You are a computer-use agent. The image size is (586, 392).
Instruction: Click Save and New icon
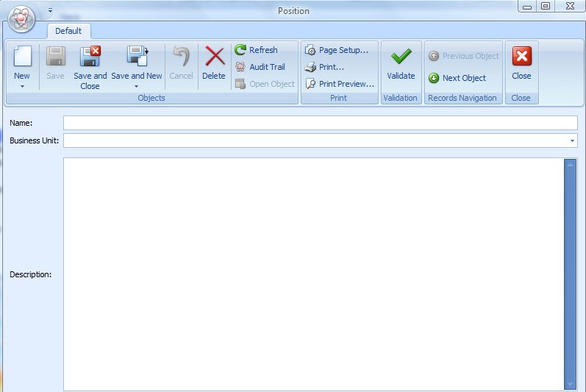tap(137, 57)
